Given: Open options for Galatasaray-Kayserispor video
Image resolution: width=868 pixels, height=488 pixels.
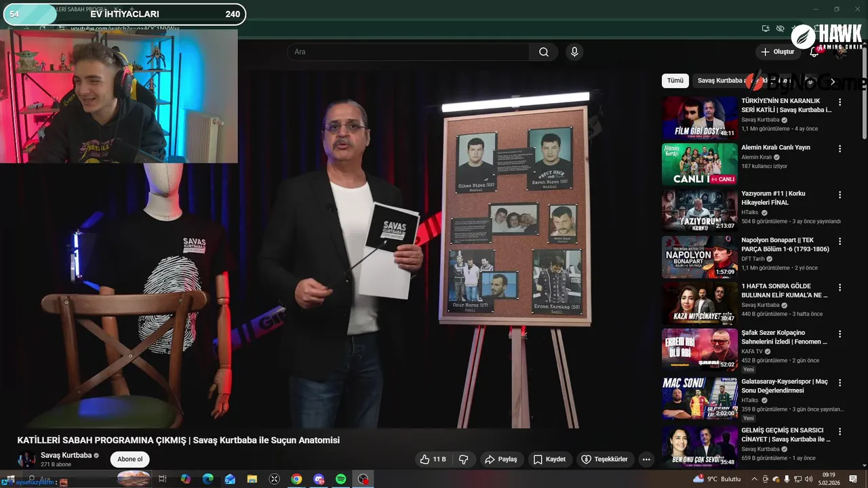Looking at the screenshot, I should (x=840, y=383).
